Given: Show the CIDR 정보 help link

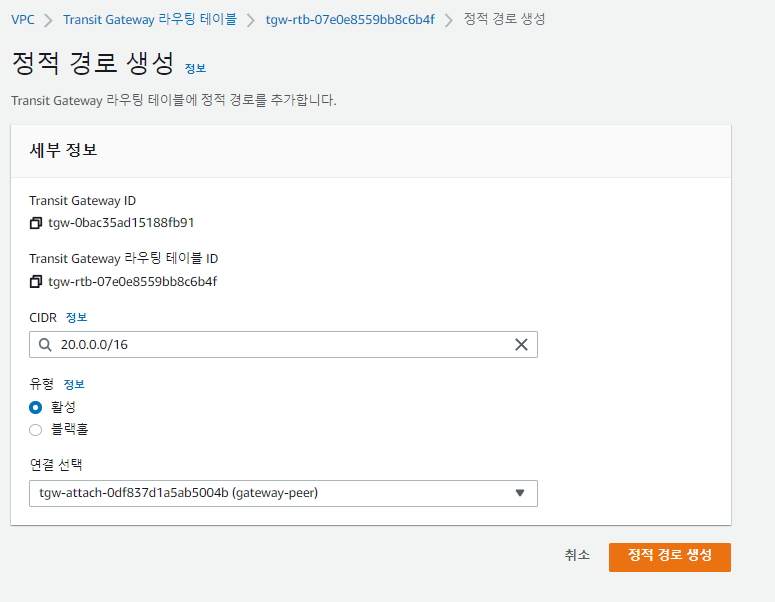Looking at the screenshot, I should 77,318.
